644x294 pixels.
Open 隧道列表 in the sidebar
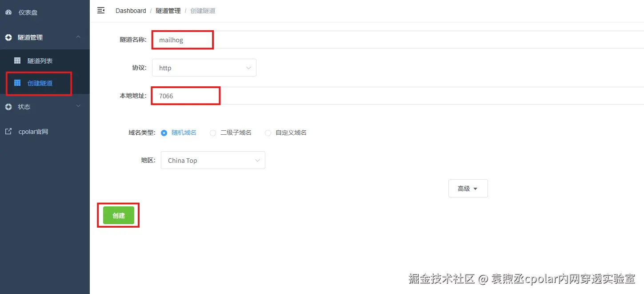45,60
